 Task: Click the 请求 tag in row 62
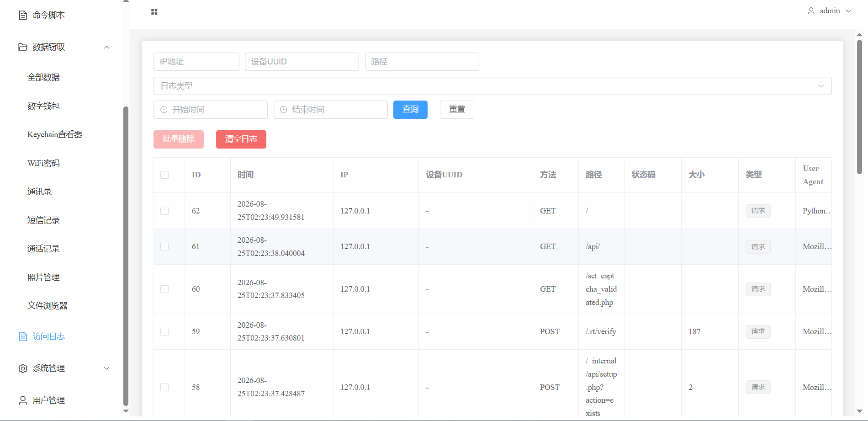(758, 211)
